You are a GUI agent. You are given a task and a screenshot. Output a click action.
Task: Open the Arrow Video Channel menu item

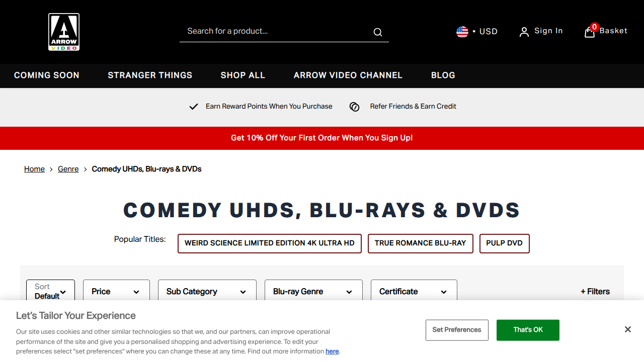[x=348, y=75]
